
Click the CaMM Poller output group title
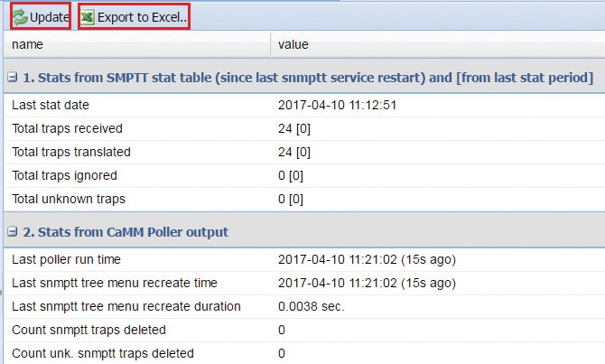pyautogui.click(x=126, y=232)
